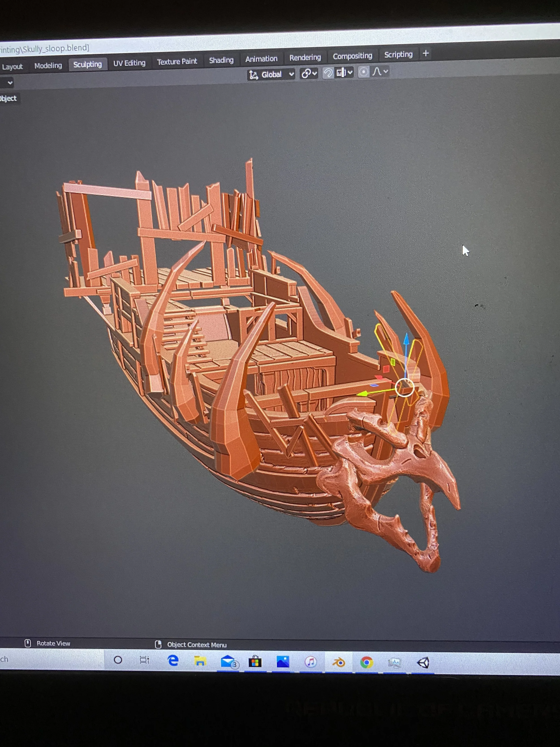Image resolution: width=560 pixels, height=747 pixels.
Task: Switch to the Texture Paint tab
Action: click(x=177, y=61)
